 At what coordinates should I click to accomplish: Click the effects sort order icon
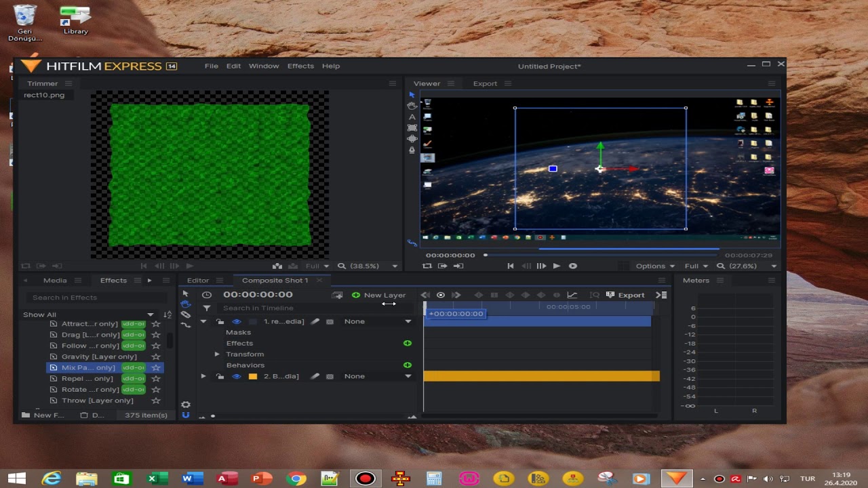[x=167, y=314]
